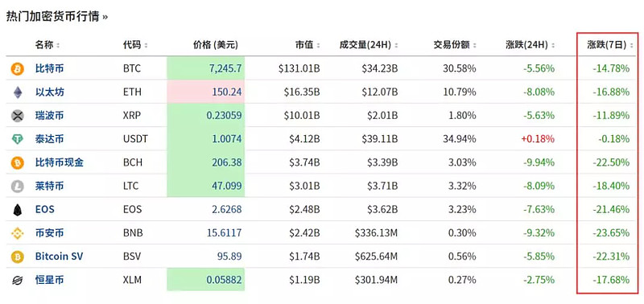644x304 pixels.
Task: Click the Ethereum diamond icon
Action: [17, 92]
